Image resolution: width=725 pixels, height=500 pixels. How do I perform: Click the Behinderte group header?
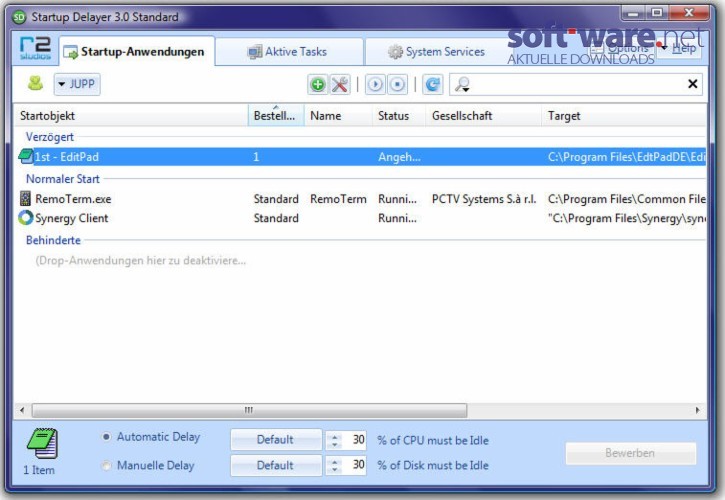[53, 241]
